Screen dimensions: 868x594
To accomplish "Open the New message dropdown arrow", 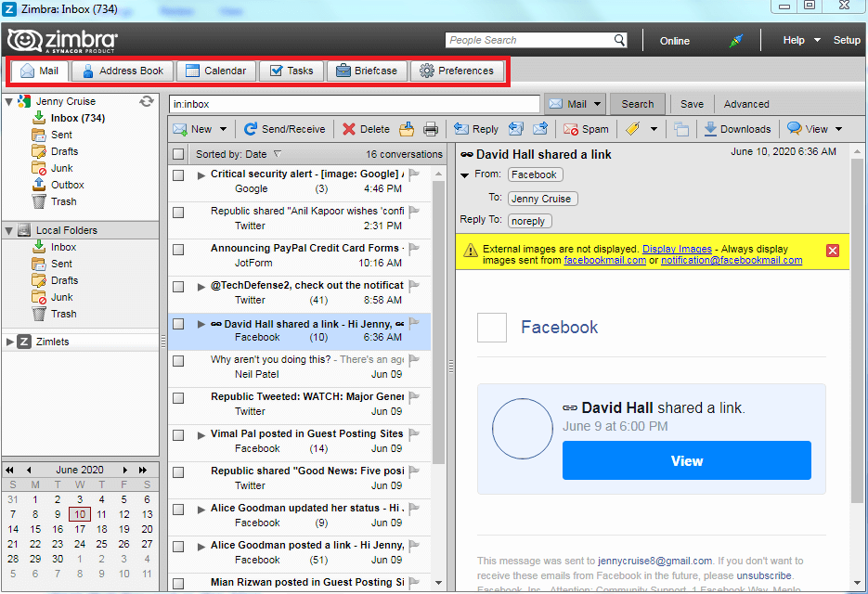I will 223,129.
